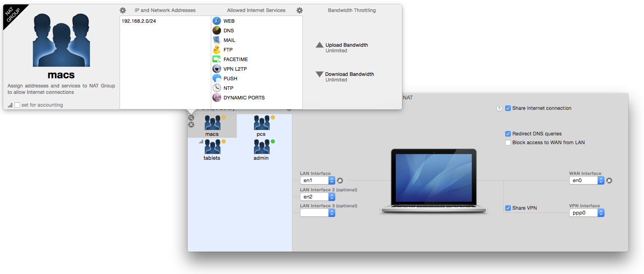Expand the VPN Interface ppp0 dropdown
The image size is (644, 274).
[586, 213]
